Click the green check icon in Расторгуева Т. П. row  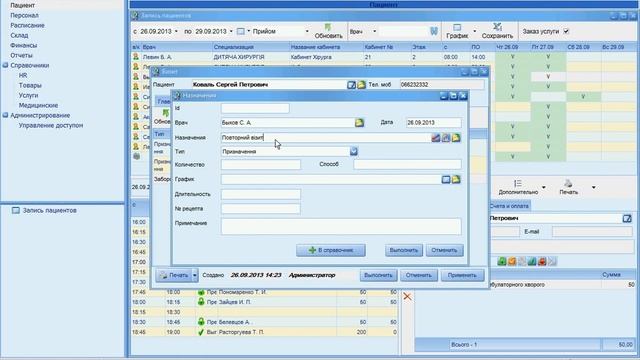click(201, 332)
